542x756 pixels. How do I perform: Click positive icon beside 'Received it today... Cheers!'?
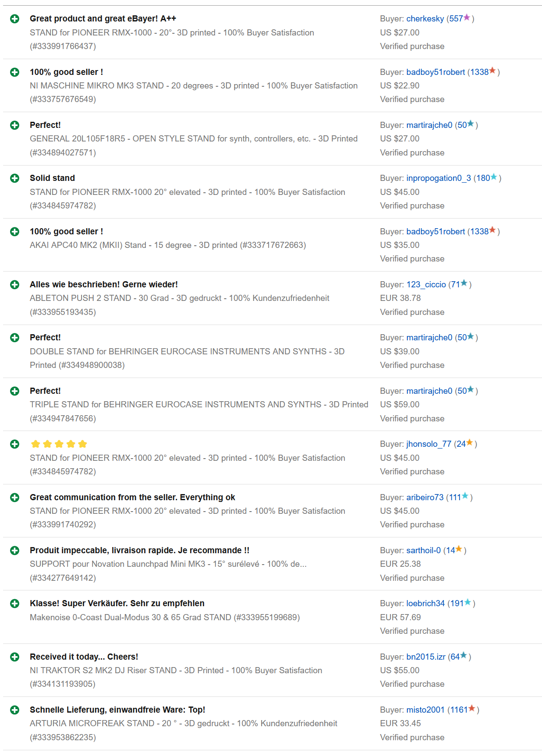[x=14, y=657]
